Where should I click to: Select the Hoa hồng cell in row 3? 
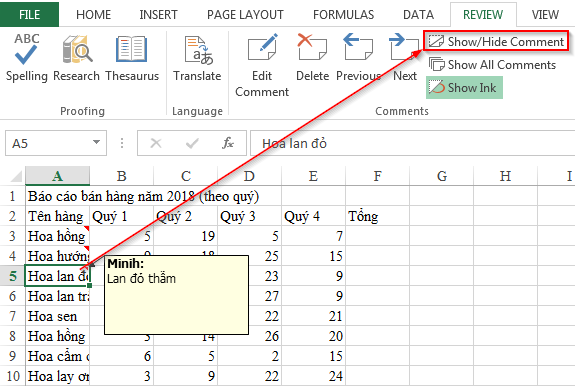tap(57, 236)
